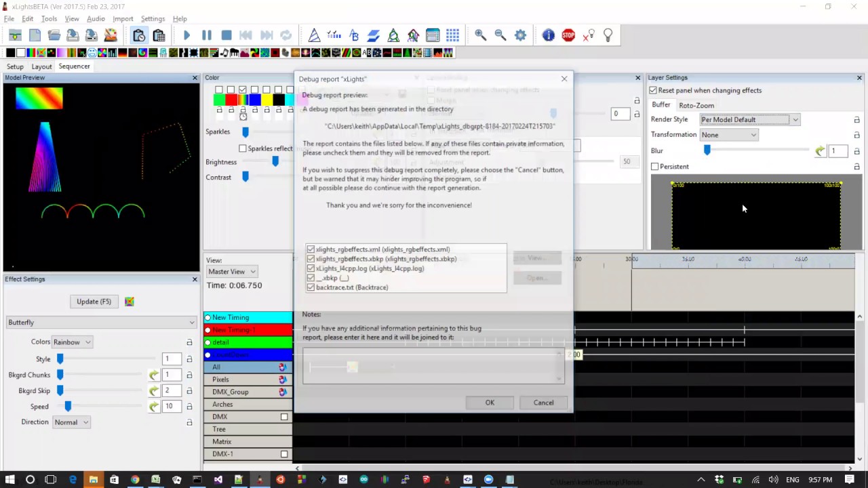Close the Model Preview panel
This screenshot has width=868, height=488.
[x=195, y=78]
